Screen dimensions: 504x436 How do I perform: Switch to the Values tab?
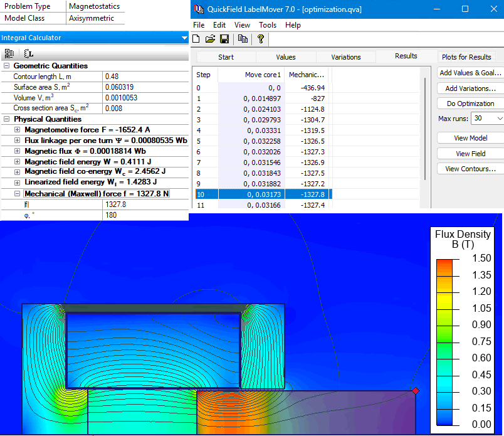286,57
